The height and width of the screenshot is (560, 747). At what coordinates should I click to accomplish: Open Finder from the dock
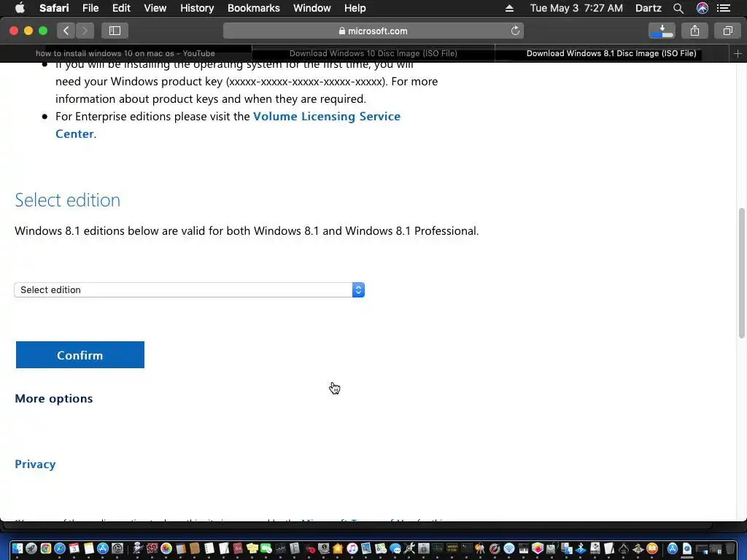click(18, 548)
